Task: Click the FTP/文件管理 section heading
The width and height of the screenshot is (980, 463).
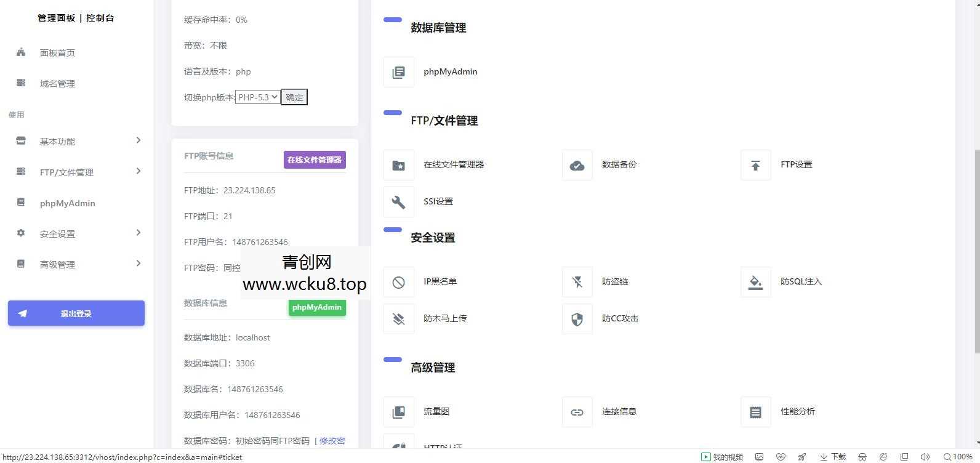Action: pos(444,121)
